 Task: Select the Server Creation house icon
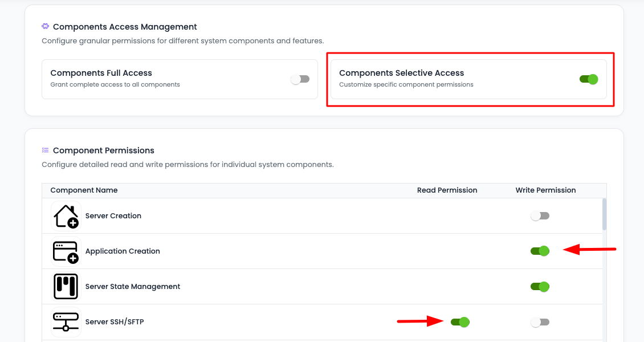tap(66, 215)
